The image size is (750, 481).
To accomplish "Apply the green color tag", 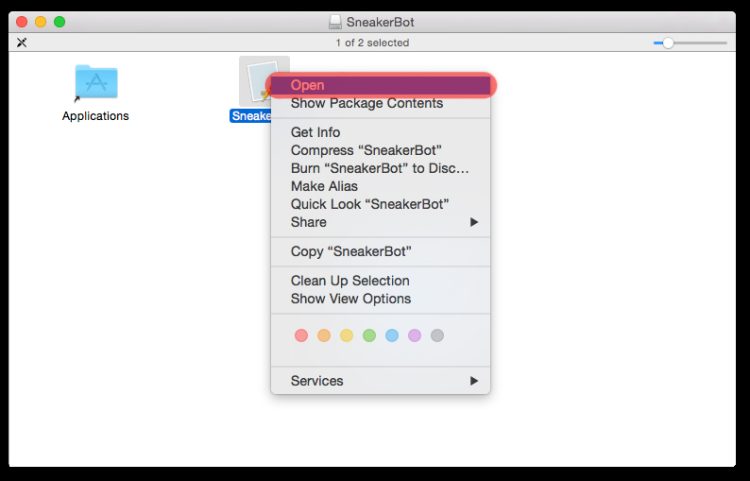I will (x=369, y=336).
